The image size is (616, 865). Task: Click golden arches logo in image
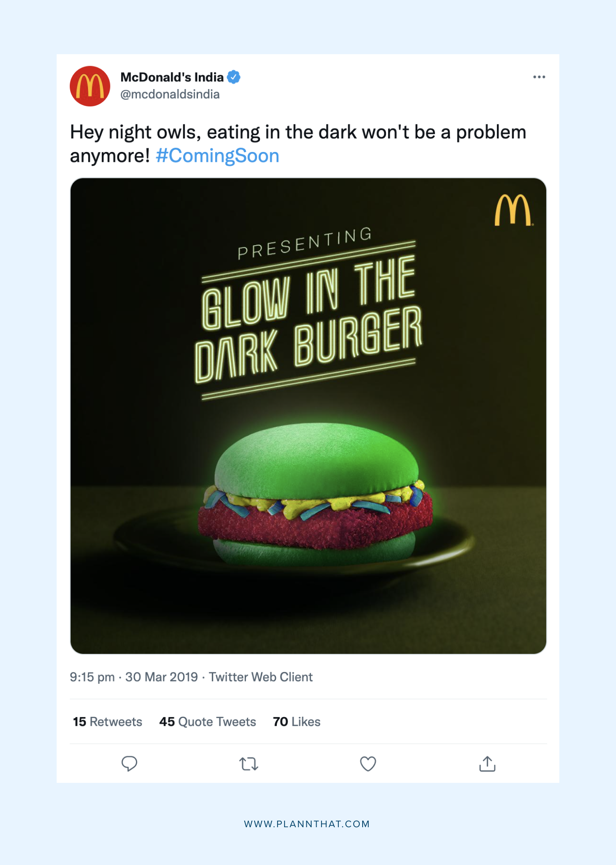coord(514,210)
